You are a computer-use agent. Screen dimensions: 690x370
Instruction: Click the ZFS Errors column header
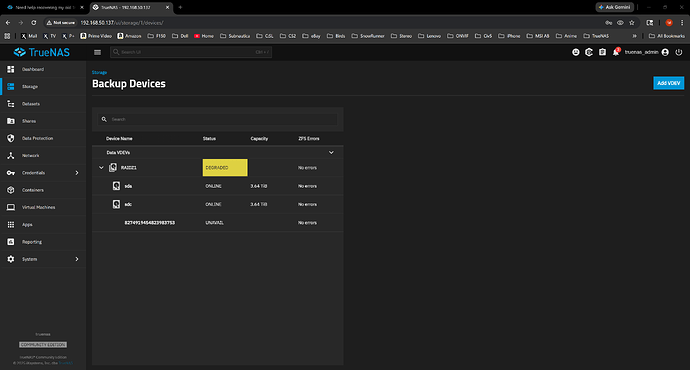(x=309, y=139)
